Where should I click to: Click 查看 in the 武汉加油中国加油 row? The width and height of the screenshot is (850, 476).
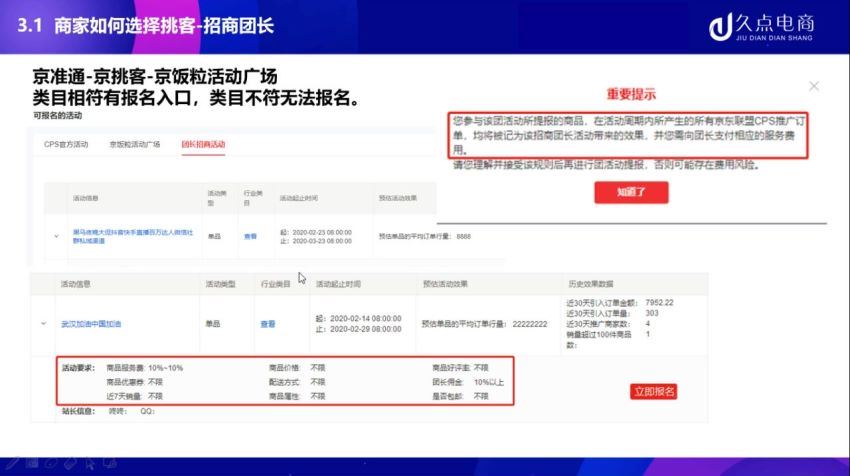pyautogui.click(x=268, y=324)
